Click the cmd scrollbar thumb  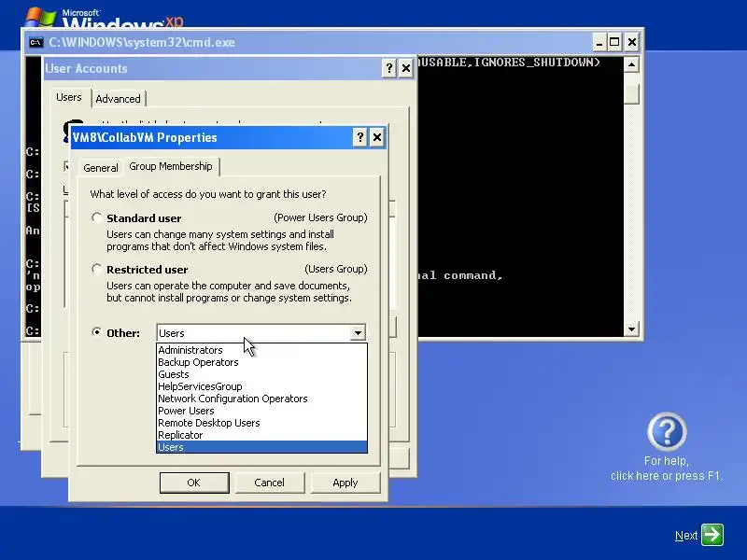click(631, 94)
